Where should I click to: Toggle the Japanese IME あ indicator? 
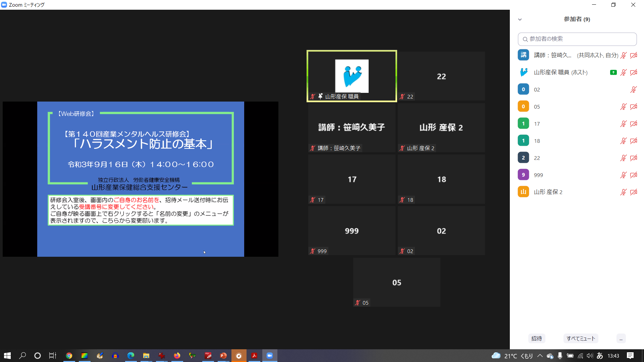click(600, 356)
